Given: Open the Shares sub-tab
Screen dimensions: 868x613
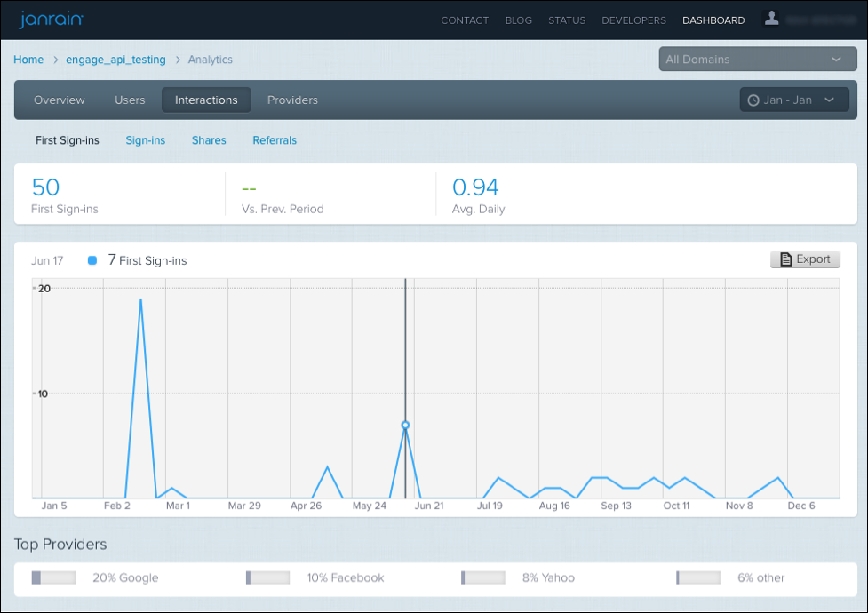Looking at the screenshot, I should pyautogui.click(x=209, y=140).
